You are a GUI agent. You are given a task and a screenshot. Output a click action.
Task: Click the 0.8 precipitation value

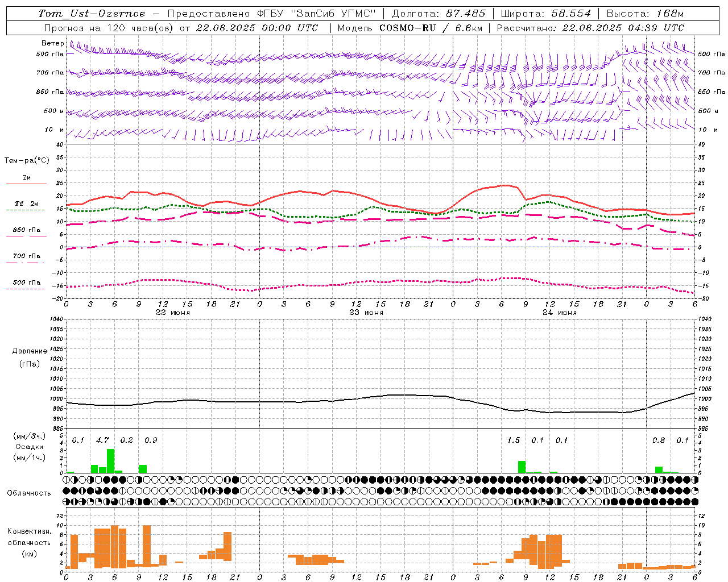(659, 440)
